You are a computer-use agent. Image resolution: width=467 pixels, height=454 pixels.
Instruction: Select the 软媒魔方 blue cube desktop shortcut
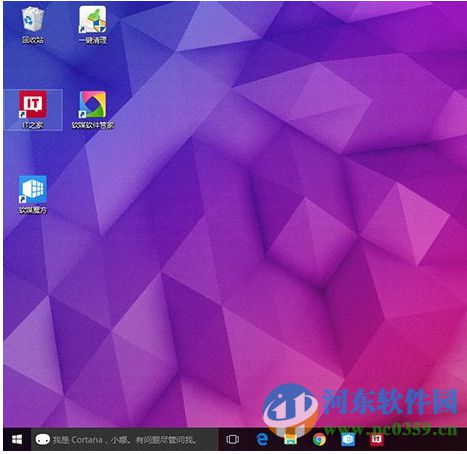[33, 195]
